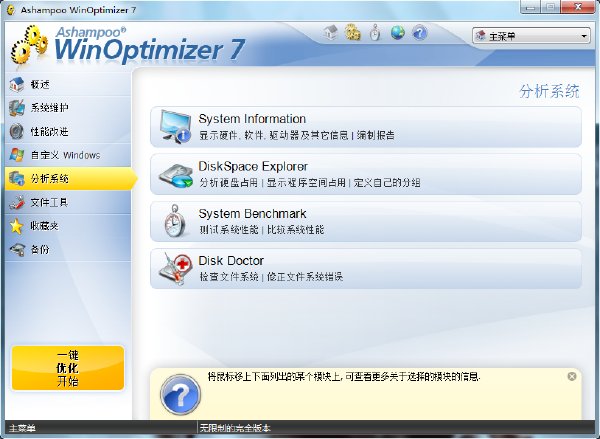Click the 系统维护 sidebar icon
This screenshot has width=600, height=439.
17,108
